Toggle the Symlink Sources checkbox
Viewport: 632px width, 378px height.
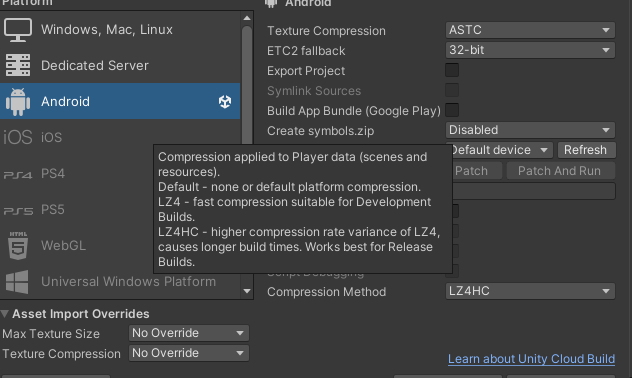[452, 90]
